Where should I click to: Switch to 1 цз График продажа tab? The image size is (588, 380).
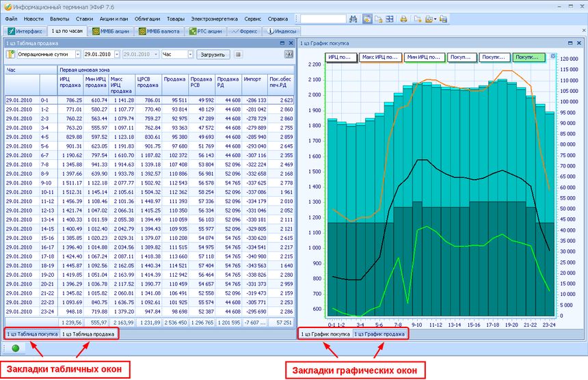[380, 334]
